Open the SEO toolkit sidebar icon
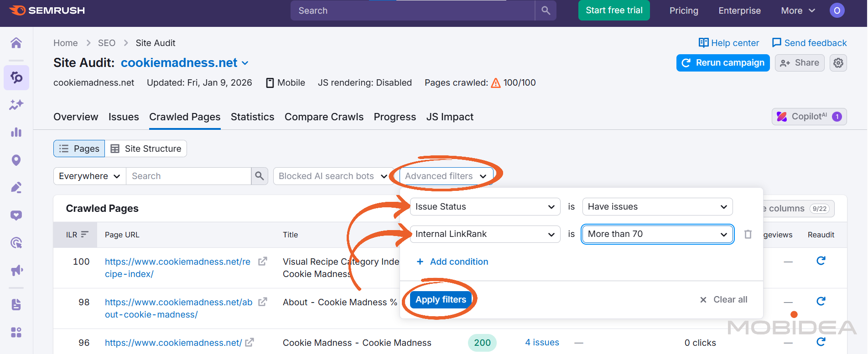The height and width of the screenshot is (354, 868). pos(16,77)
